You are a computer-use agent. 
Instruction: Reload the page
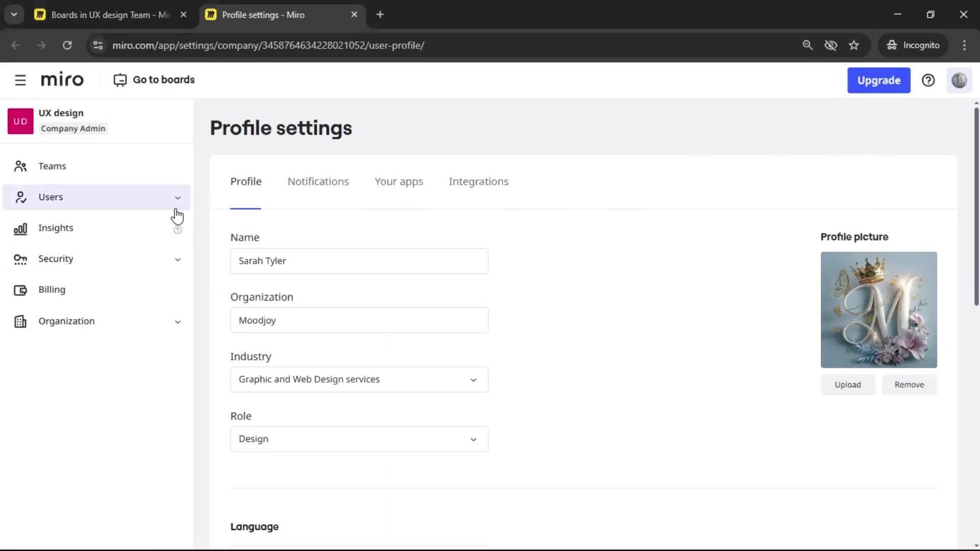click(67, 45)
